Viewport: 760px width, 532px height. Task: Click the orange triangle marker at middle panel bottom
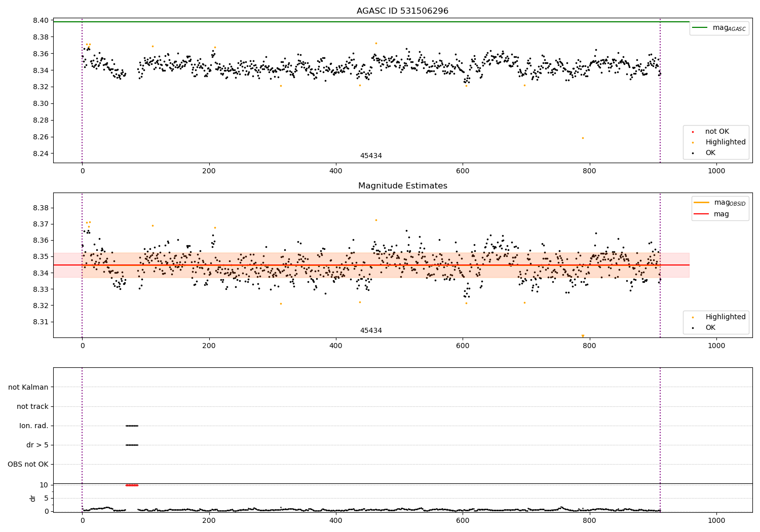pyautogui.click(x=583, y=336)
